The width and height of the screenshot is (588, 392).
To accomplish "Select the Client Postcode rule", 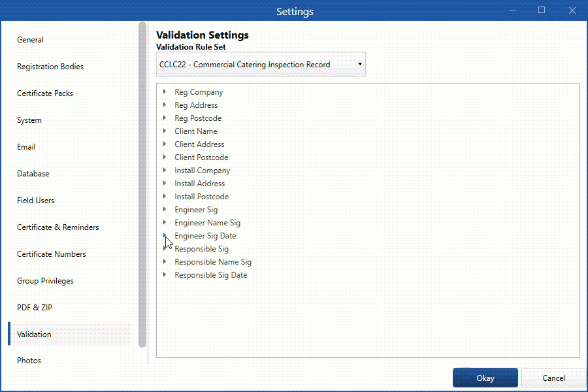I will [201, 157].
